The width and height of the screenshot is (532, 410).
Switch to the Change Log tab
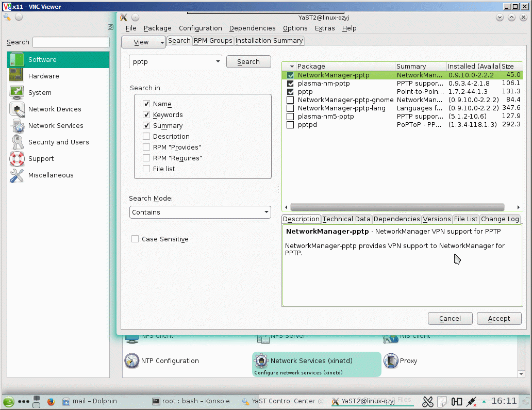500,219
